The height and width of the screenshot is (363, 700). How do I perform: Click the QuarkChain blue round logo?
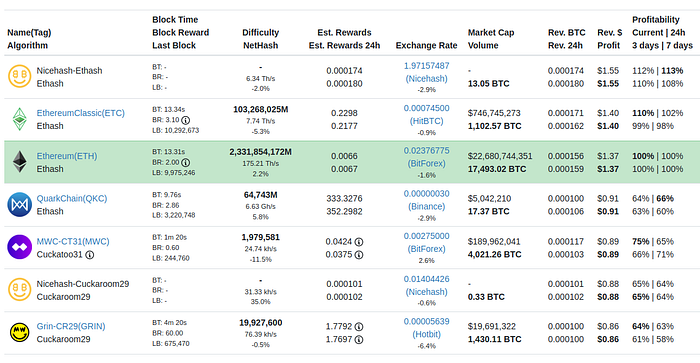[x=20, y=204]
